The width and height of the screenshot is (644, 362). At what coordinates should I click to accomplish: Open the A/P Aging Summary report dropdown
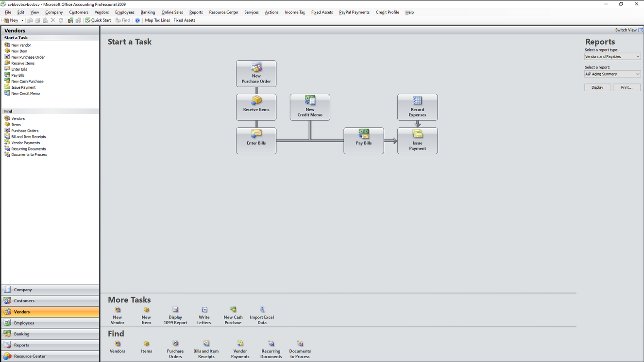click(x=612, y=74)
